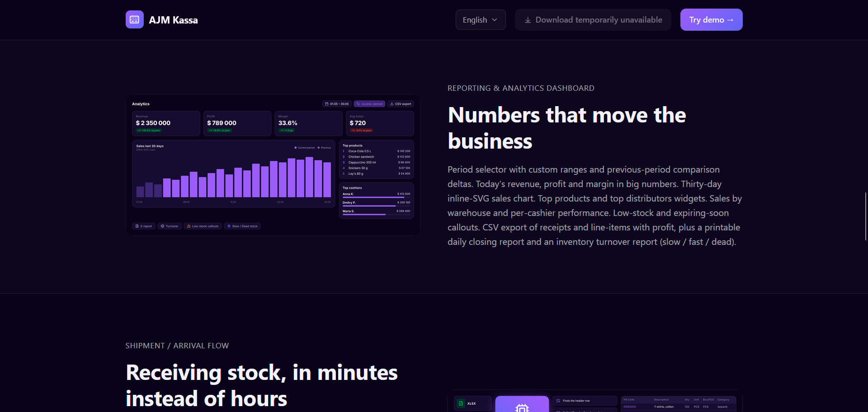Click the Receiving stock heading
The height and width of the screenshot is (412, 868).
[x=261, y=385]
